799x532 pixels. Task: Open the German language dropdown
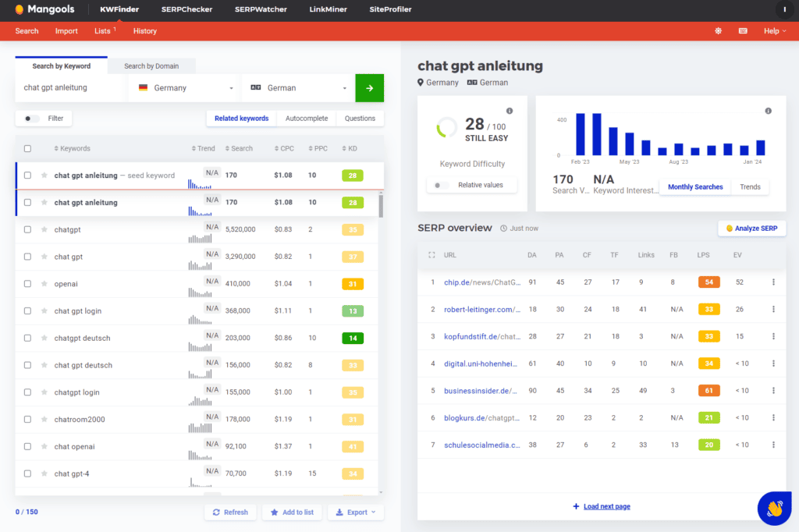298,88
